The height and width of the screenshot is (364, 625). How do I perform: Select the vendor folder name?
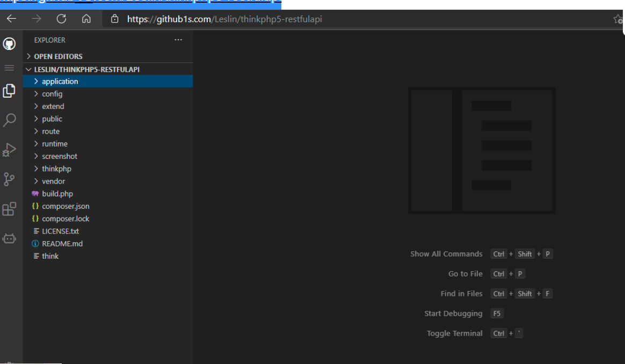click(x=53, y=181)
